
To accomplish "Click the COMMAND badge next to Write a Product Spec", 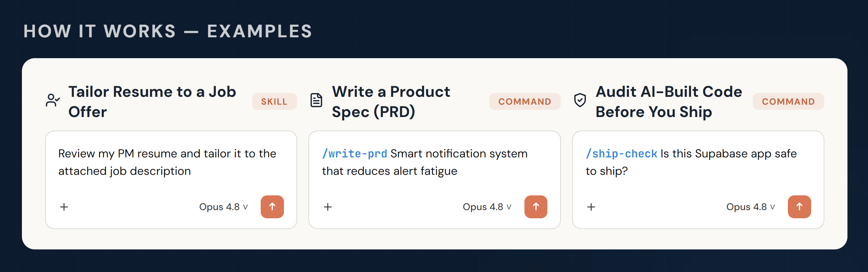I will tap(525, 102).
